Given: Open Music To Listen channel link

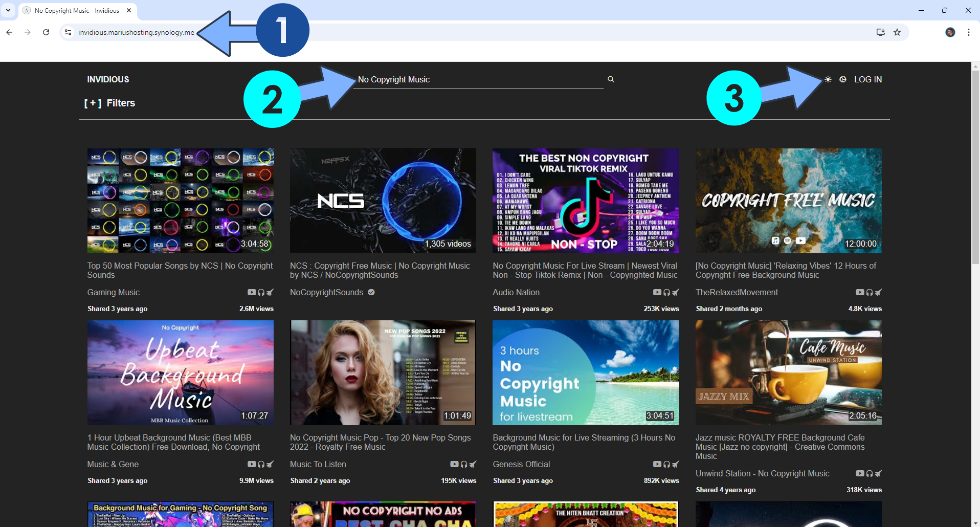Looking at the screenshot, I should tap(318, 464).
